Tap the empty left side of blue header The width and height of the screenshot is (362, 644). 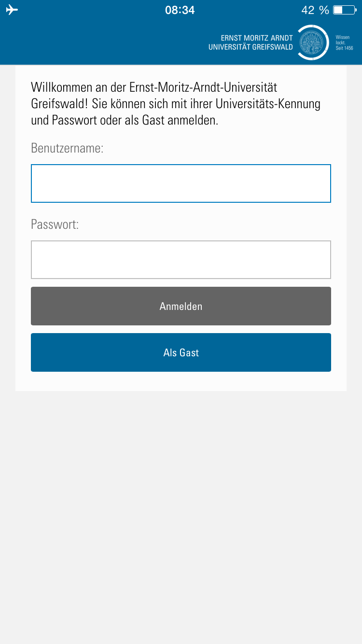point(97,43)
